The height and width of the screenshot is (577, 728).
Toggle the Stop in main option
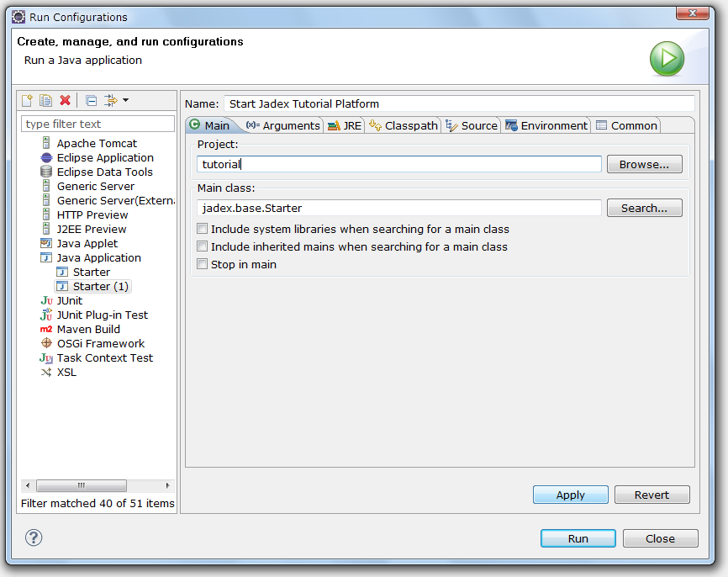pyautogui.click(x=202, y=264)
